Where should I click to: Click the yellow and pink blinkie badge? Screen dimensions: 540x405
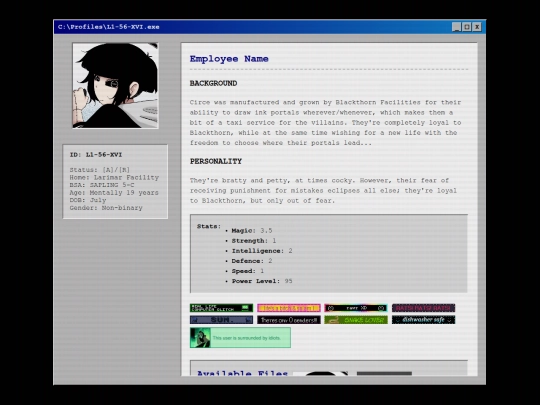tap(289, 308)
